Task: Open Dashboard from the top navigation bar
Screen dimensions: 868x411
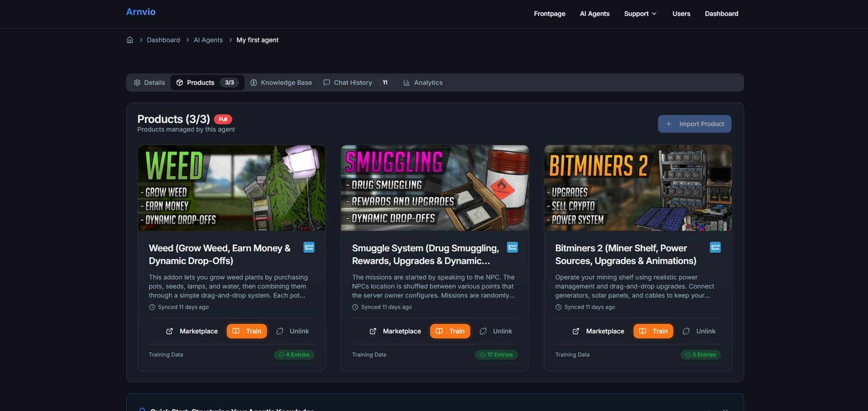Action: click(721, 14)
